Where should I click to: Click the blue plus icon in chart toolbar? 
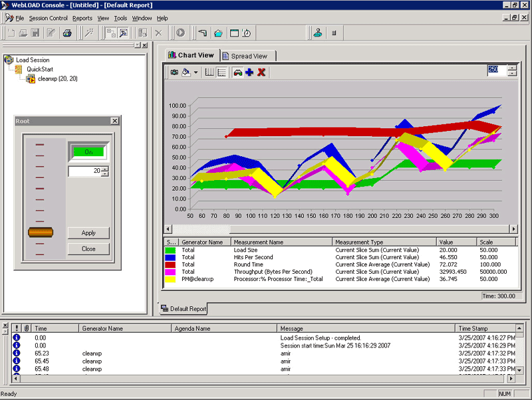pos(249,72)
